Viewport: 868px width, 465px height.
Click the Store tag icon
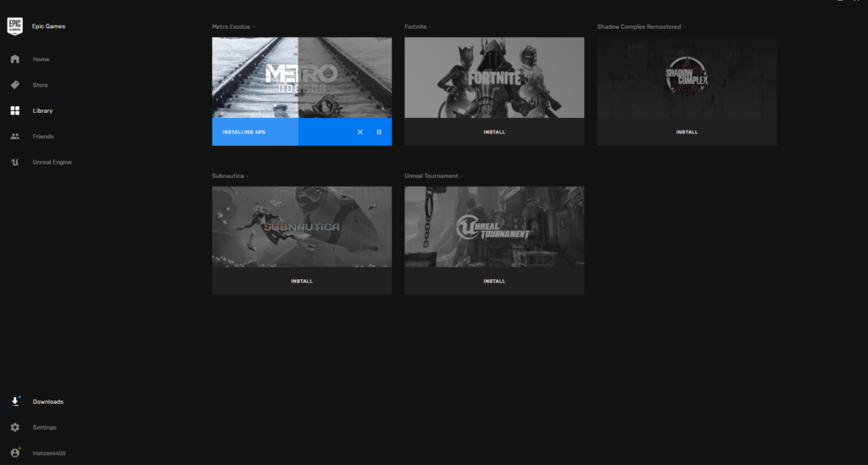pyautogui.click(x=14, y=85)
